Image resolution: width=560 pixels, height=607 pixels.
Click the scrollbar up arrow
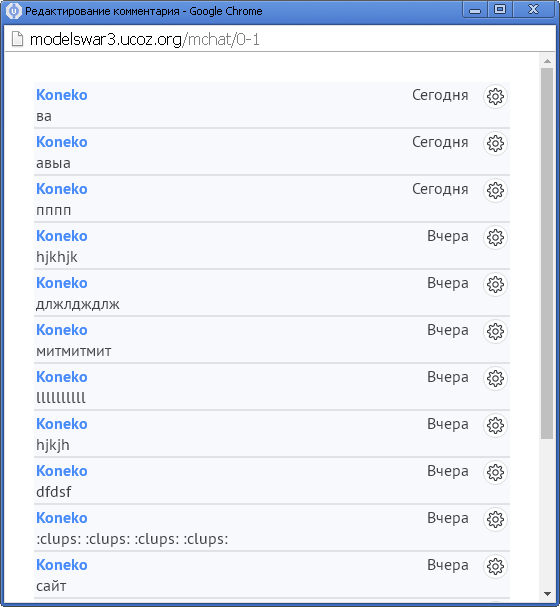(x=547, y=61)
